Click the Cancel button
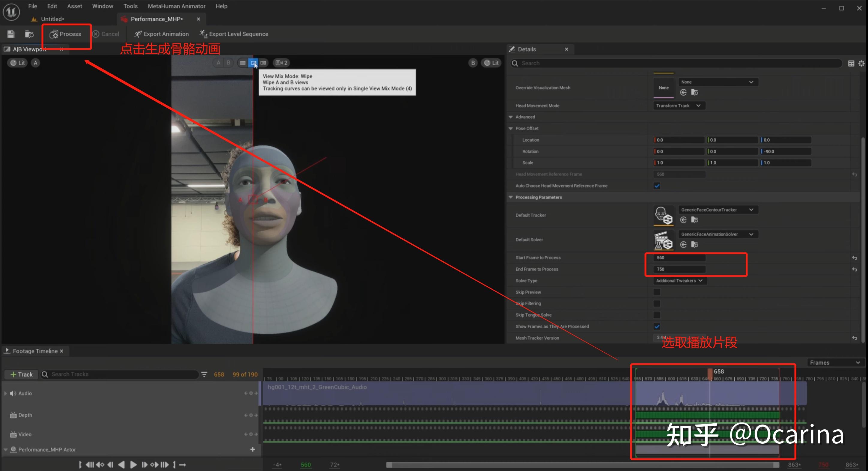 coord(106,34)
